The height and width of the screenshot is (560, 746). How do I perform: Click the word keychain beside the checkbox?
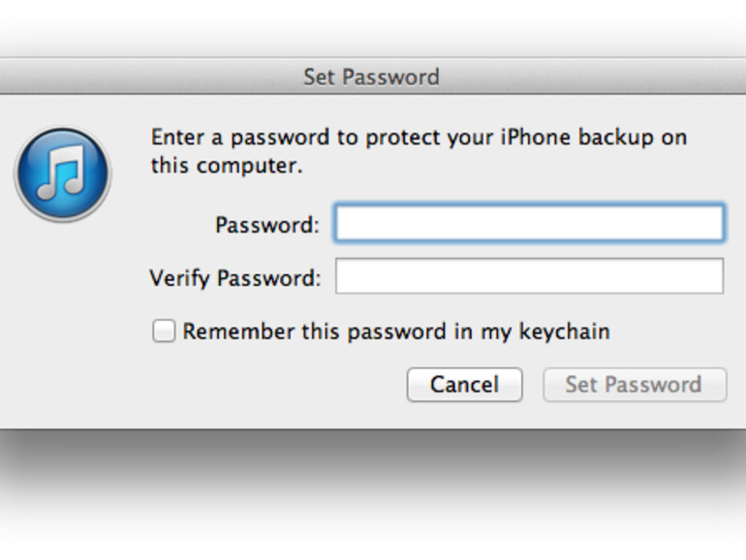[x=564, y=331]
